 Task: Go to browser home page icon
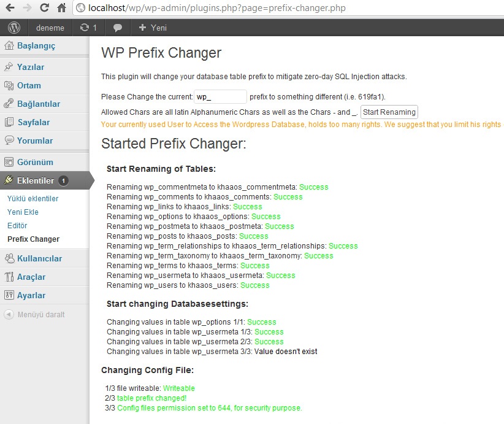(61, 8)
